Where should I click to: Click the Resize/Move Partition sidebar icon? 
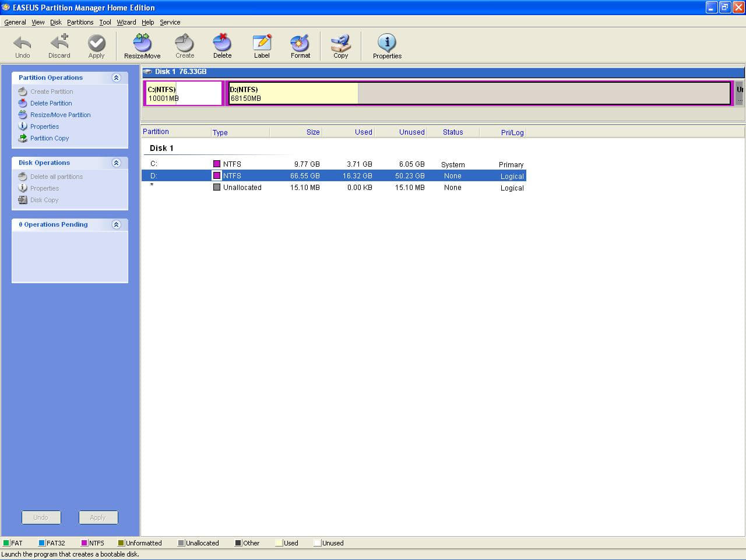(x=23, y=115)
